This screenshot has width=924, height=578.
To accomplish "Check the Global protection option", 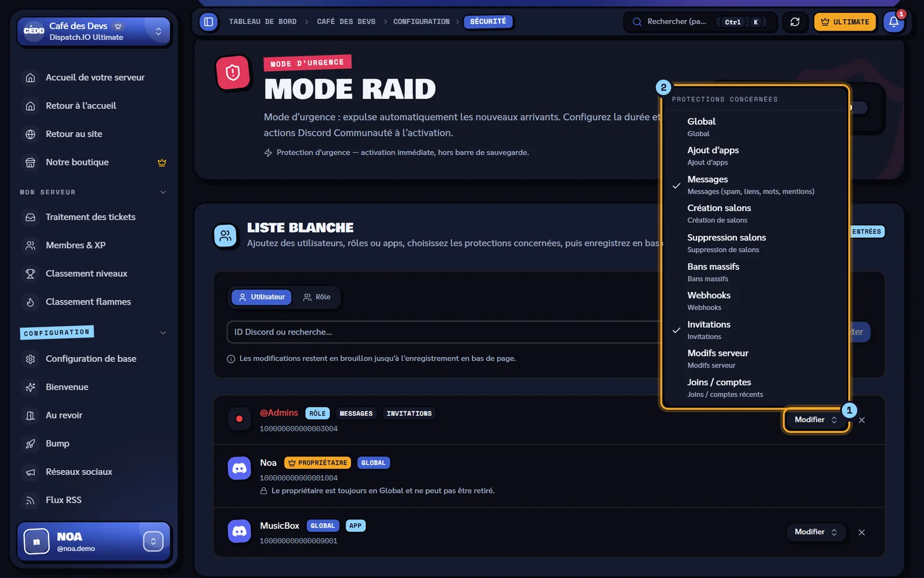I will tap(754, 127).
